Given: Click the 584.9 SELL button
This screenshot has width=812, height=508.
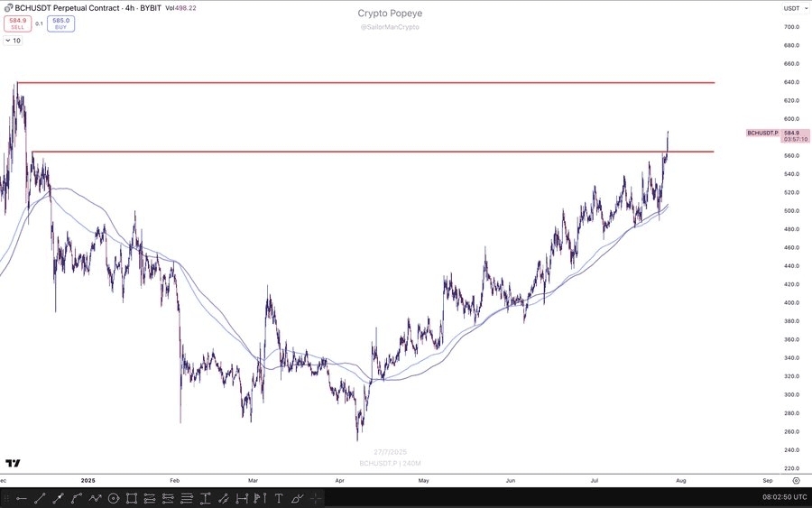Looking at the screenshot, I should pos(17,23).
